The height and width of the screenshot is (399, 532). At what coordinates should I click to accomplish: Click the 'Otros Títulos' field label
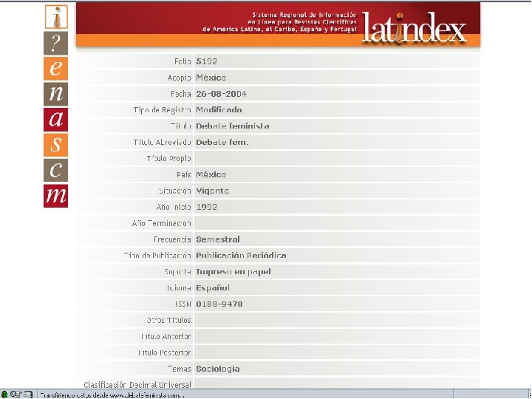tap(168, 320)
